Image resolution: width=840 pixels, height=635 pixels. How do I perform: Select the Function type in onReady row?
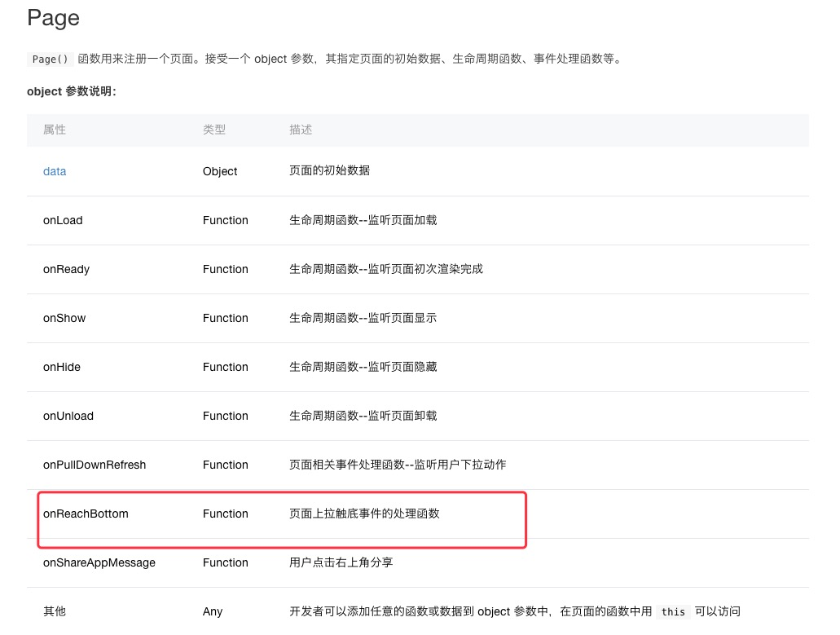pos(225,269)
